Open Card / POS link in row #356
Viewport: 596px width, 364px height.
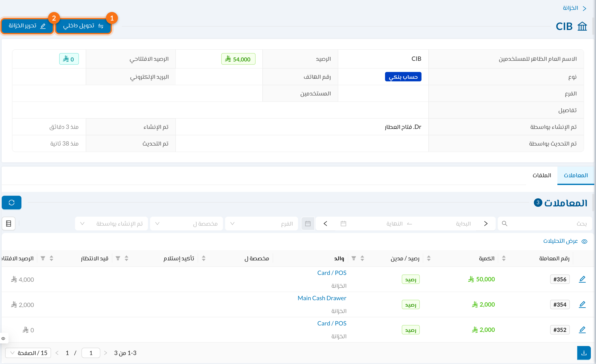tap(332, 273)
